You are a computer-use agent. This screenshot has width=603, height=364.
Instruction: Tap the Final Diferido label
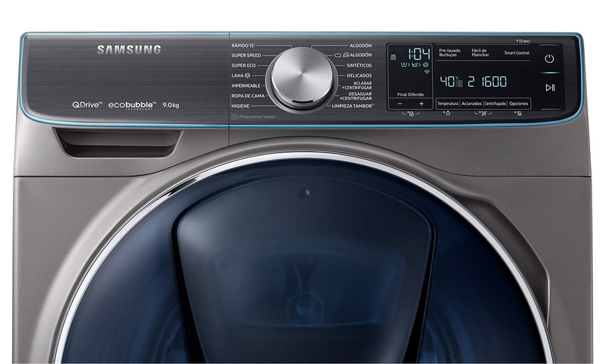410,94
